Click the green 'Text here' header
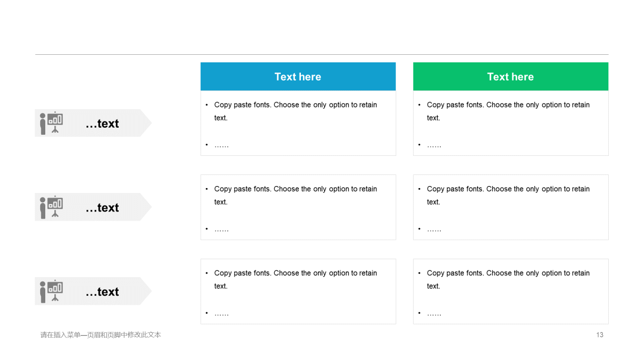 (511, 76)
